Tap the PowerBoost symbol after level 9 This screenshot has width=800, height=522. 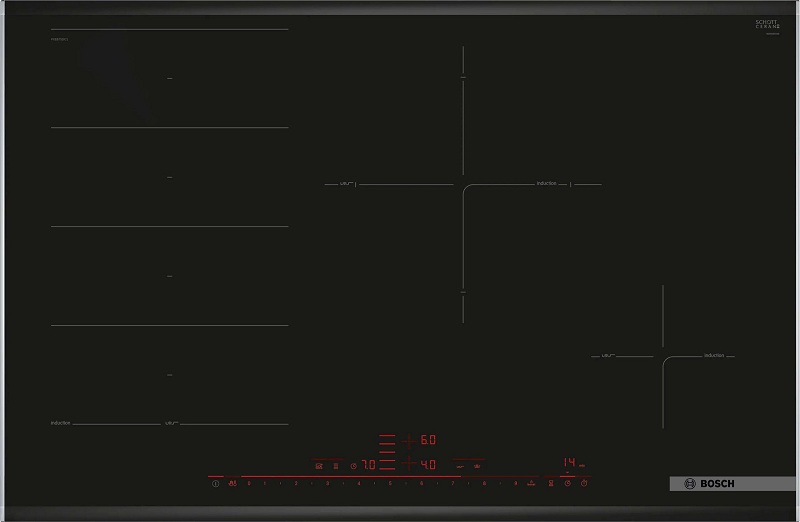(531, 483)
